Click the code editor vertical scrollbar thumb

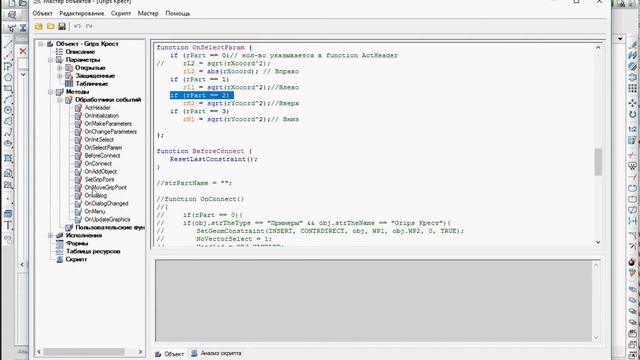coord(598,162)
